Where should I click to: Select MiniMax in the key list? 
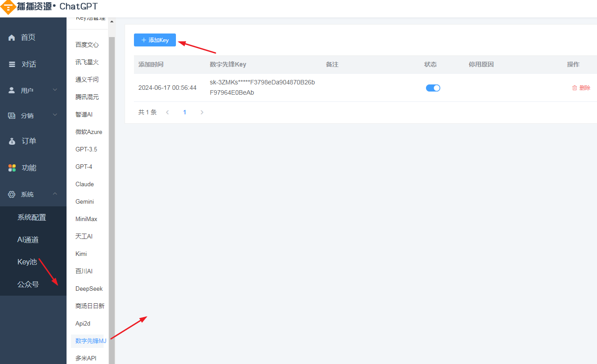(x=87, y=219)
